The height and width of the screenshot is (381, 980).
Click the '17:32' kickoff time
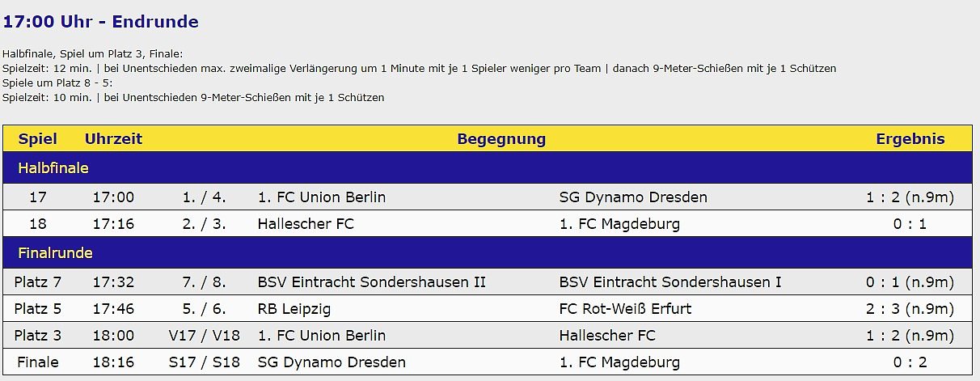coord(113,282)
